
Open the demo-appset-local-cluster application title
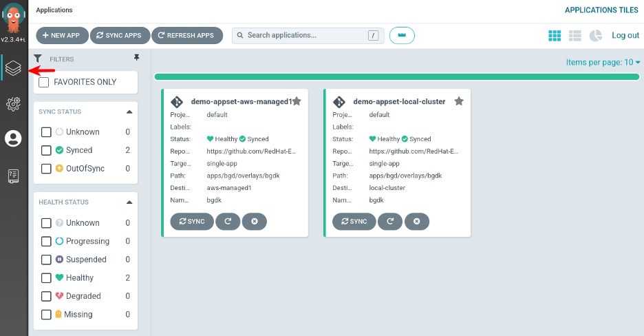click(399, 101)
